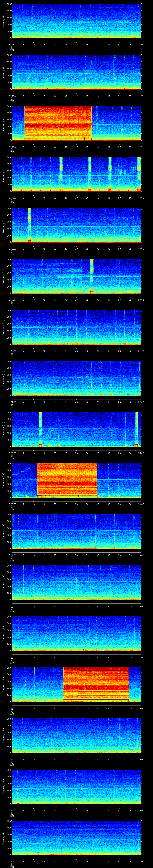Image resolution: width=153 pixels, height=868 pixels.
Task: Click the 6:25:00 spectrogram panel
Action: [x=76, y=582]
